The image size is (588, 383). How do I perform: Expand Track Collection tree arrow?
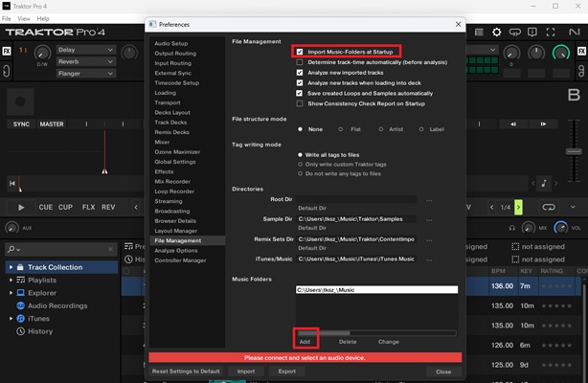click(x=11, y=267)
